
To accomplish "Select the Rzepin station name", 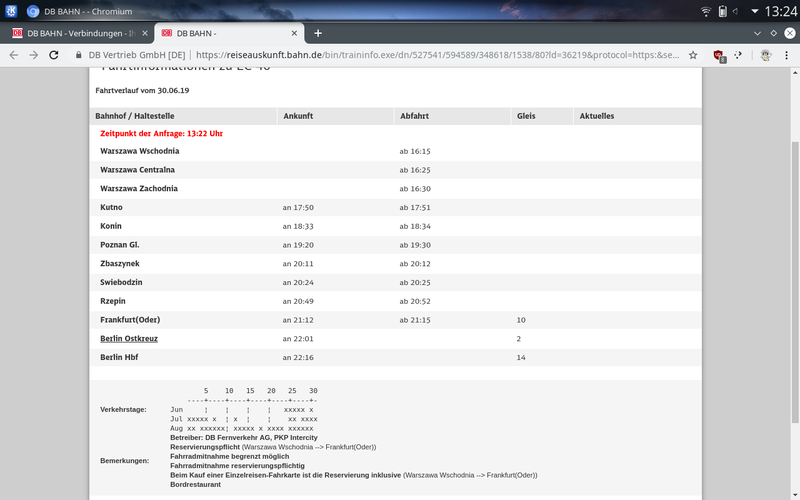I will [x=113, y=302].
